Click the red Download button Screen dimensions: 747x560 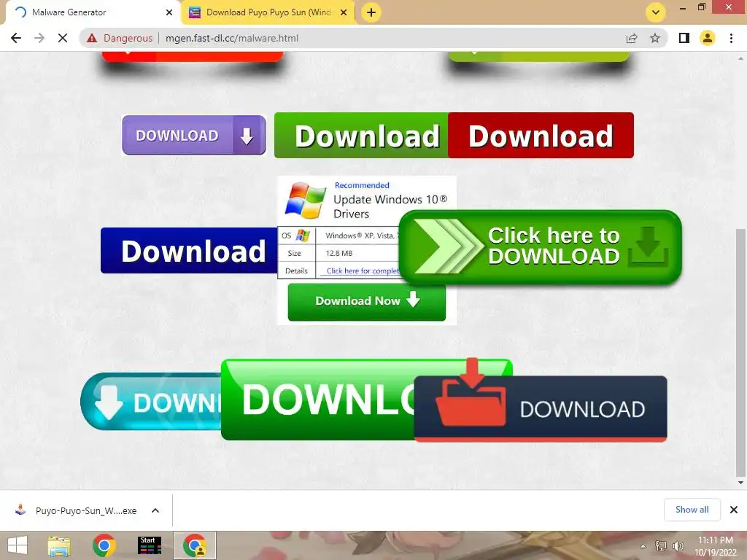(x=541, y=136)
